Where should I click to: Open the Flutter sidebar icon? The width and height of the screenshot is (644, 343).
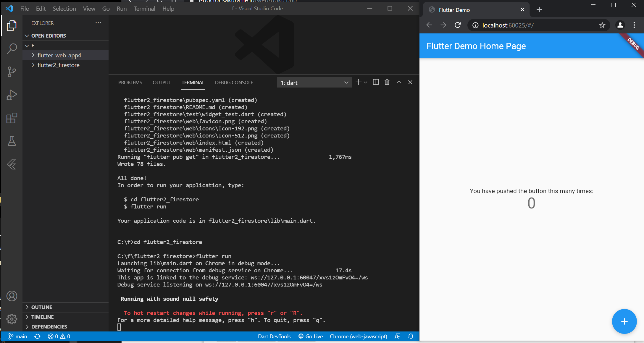click(12, 164)
